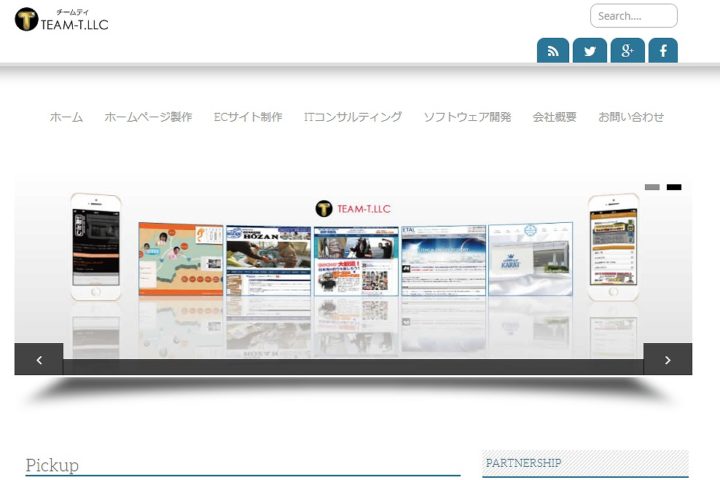Open the ホーム menu item
The width and height of the screenshot is (720, 480).
coord(66,117)
